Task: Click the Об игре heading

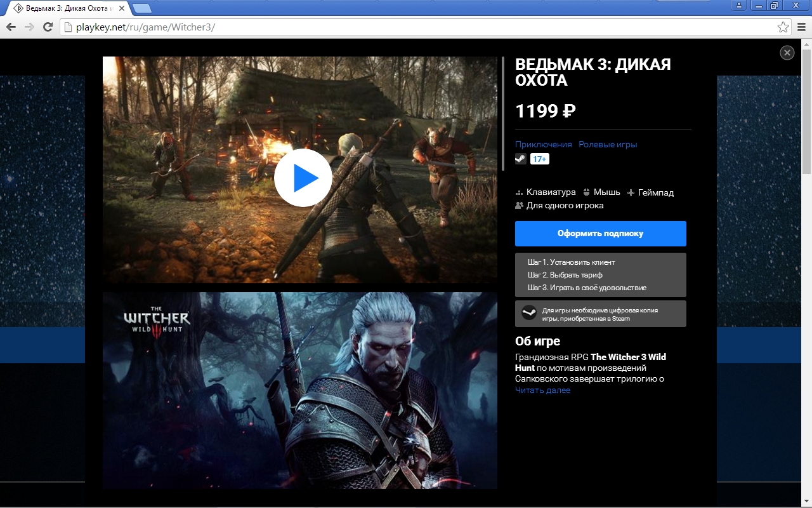Action: (x=537, y=341)
